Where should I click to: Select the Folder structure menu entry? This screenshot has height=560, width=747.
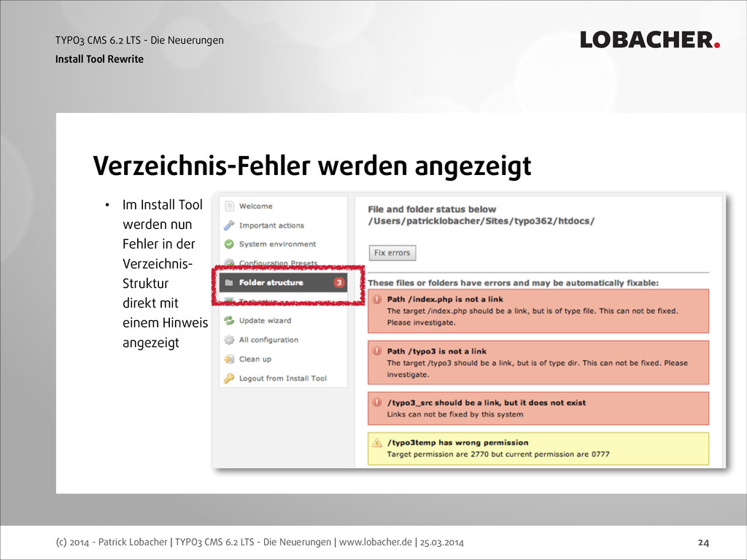pos(284,282)
